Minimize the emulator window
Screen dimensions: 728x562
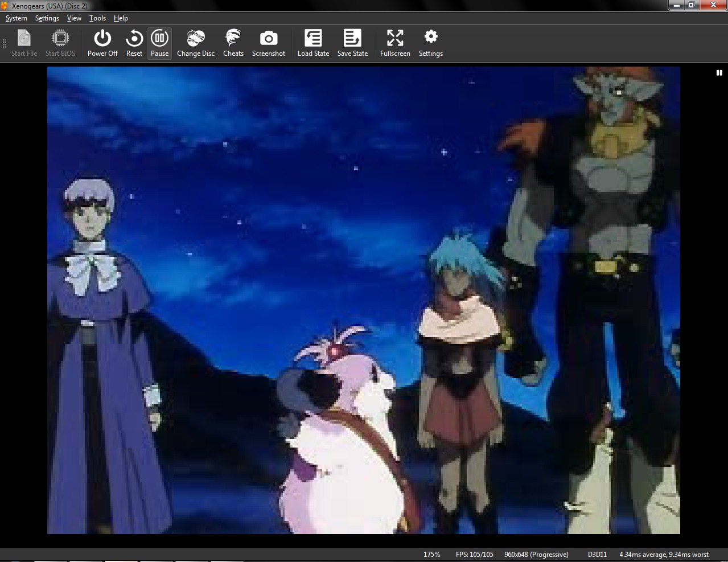[676, 5]
